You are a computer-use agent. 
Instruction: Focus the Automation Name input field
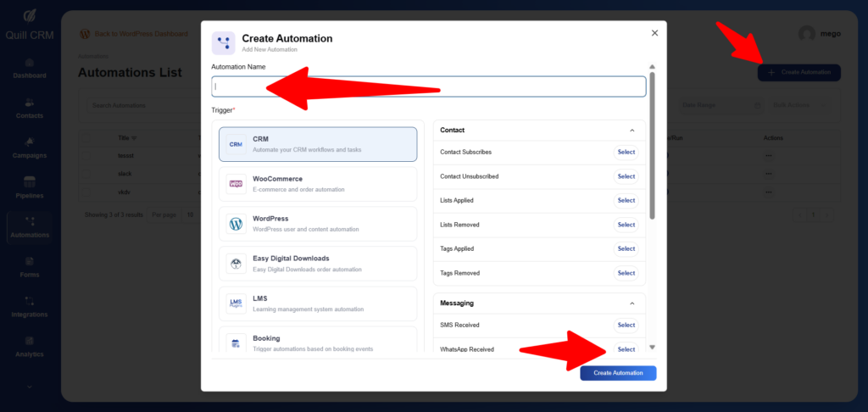[428, 86]
